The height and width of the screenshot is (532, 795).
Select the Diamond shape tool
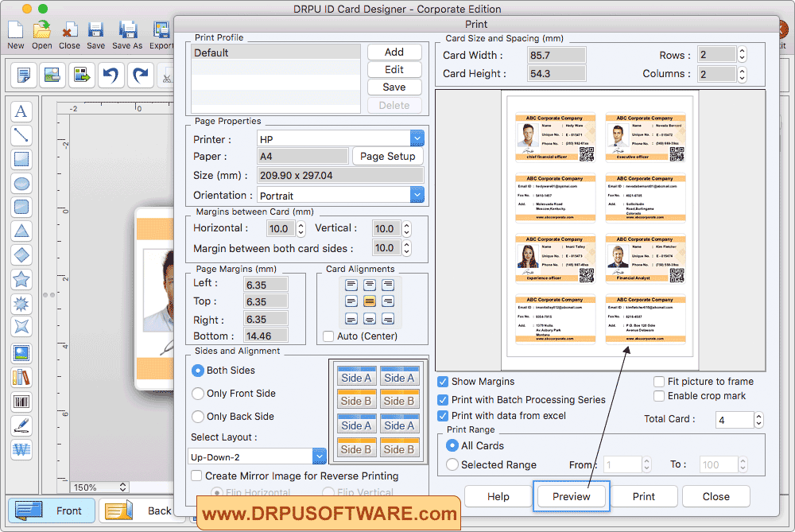coord(21,255)
